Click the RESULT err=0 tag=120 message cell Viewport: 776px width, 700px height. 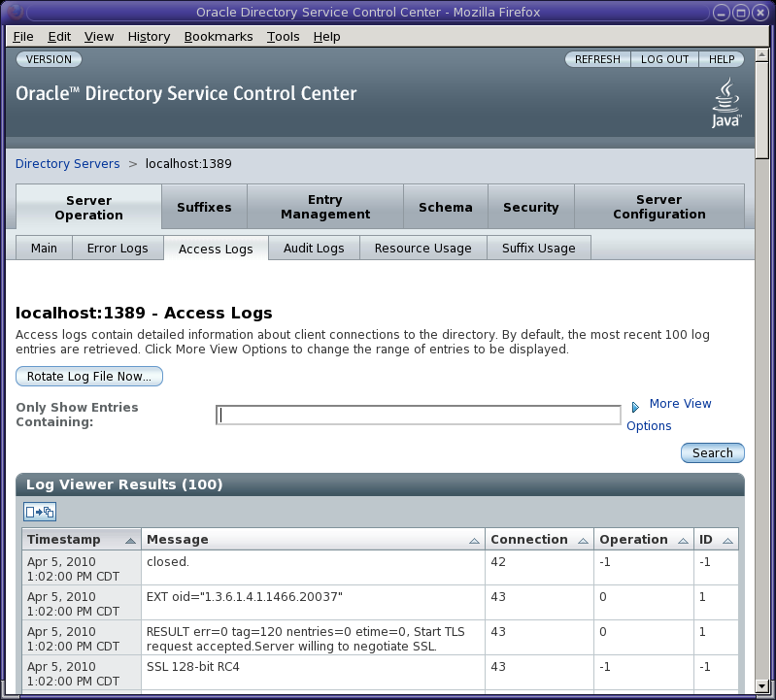pos(313,638)
